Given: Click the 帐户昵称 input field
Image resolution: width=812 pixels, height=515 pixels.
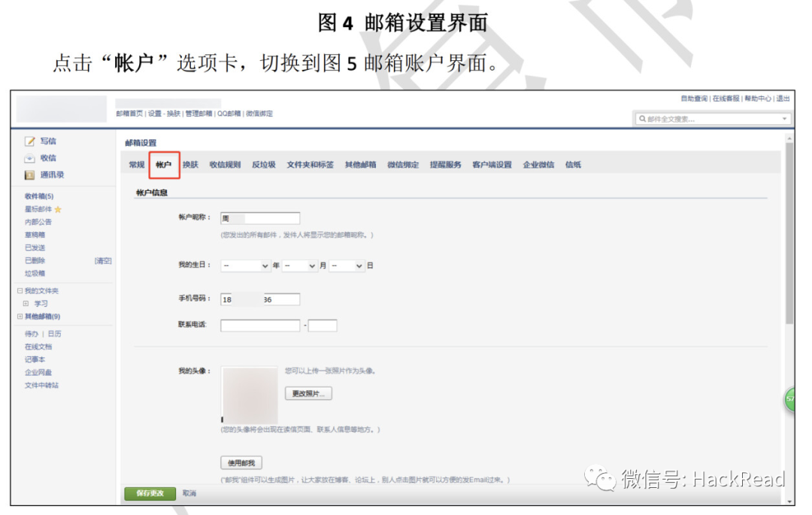Looking at the screenshot, I should (260, 219).
